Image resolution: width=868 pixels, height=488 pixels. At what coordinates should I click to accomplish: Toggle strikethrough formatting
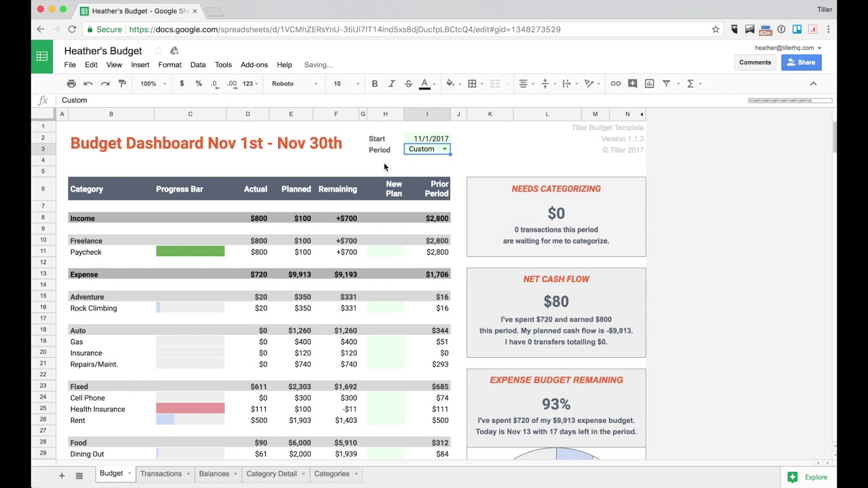click(x=408, y=83)
